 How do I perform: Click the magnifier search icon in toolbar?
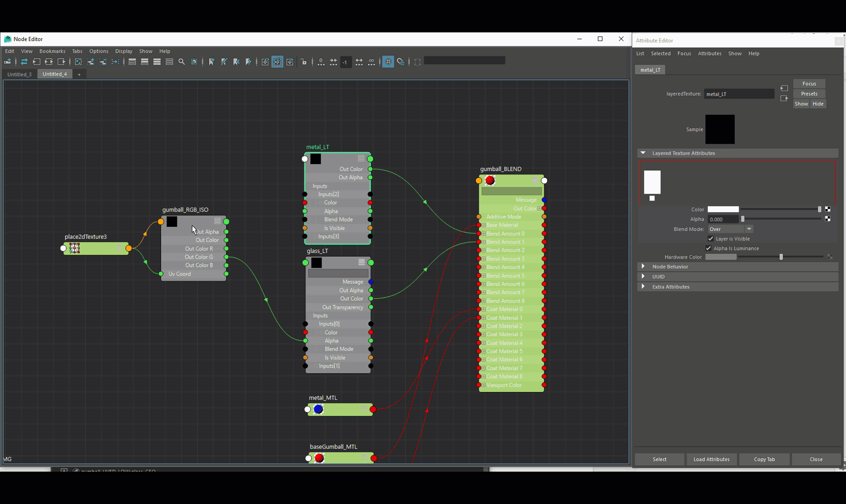pyautogui.click(x=182, y=62)
